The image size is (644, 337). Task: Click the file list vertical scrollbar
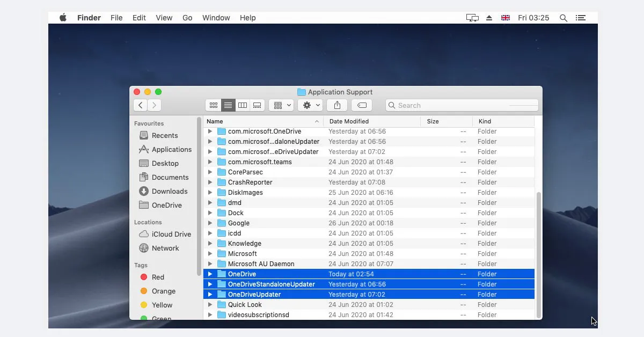tap(539, 254)
